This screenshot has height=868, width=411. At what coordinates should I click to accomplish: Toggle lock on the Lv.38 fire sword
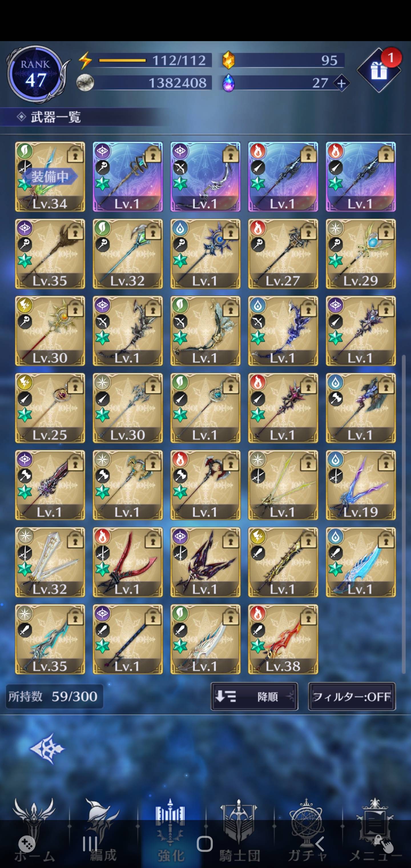coord(309,617)
